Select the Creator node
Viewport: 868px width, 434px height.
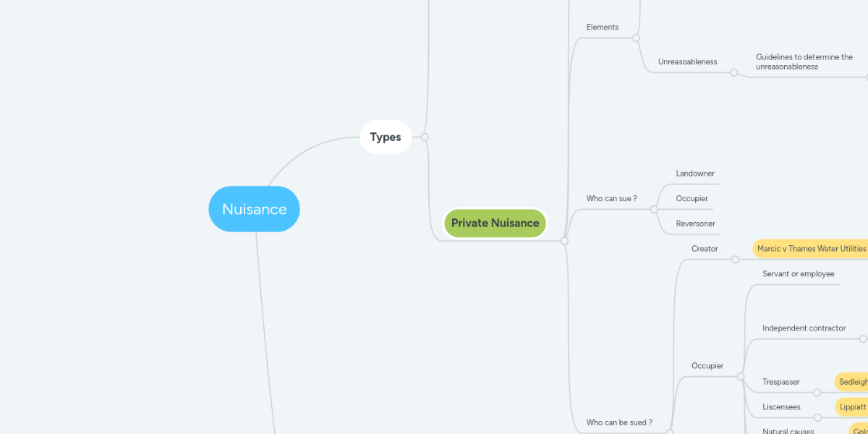(x=704, y=248)
